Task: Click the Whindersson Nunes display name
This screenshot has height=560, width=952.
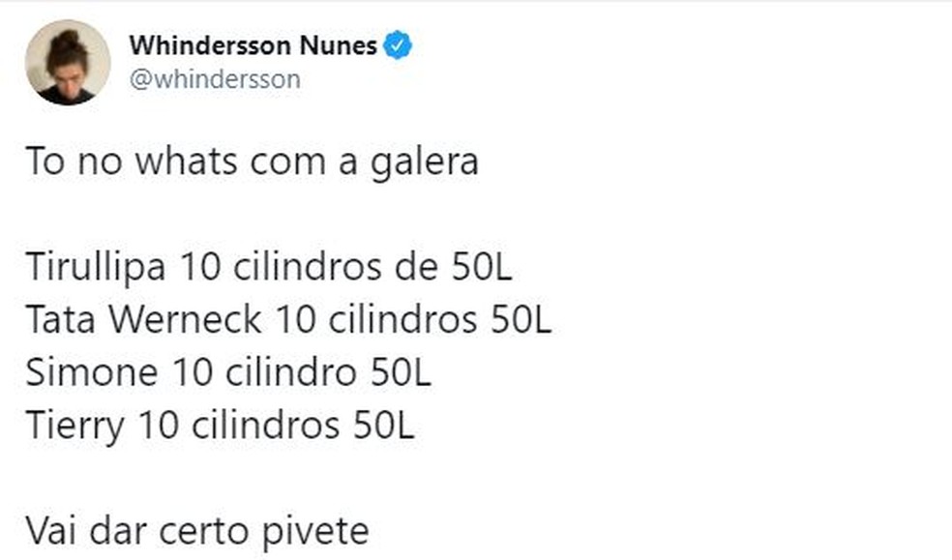Action: pos(253,45)
